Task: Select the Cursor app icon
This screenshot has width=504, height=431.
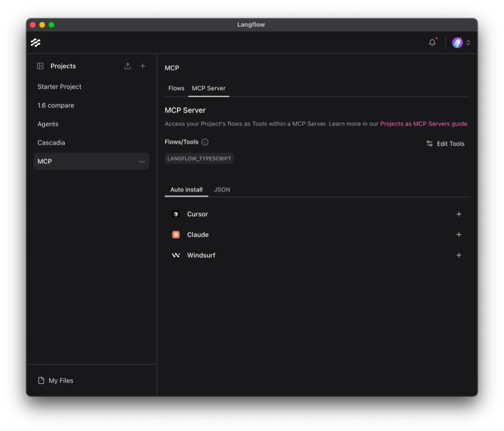Action: click(176, 214)
